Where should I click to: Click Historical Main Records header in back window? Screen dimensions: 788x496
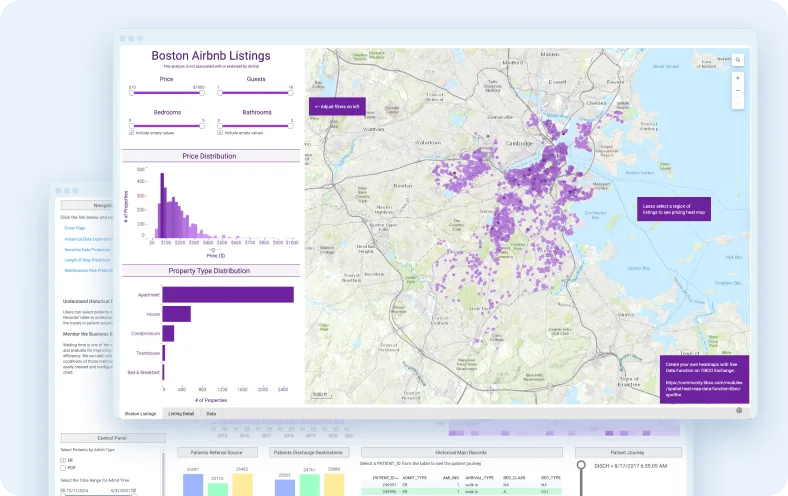(461, 453)
